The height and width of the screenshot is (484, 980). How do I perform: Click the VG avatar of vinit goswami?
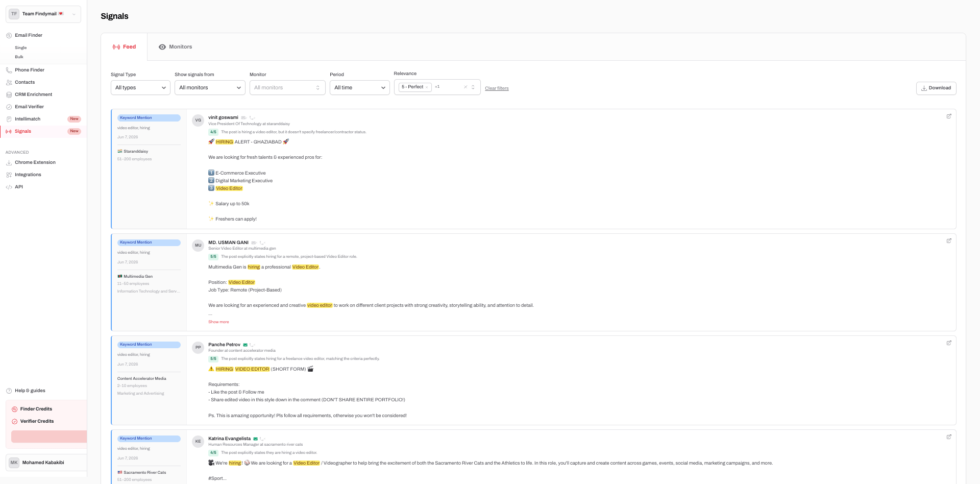coord(198,120)
